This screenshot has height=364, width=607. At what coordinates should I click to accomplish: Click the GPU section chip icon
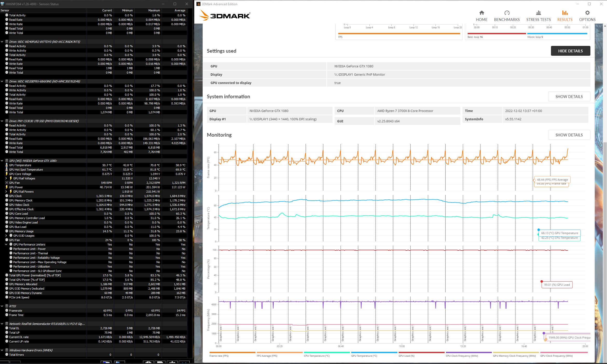coord(7,161)
